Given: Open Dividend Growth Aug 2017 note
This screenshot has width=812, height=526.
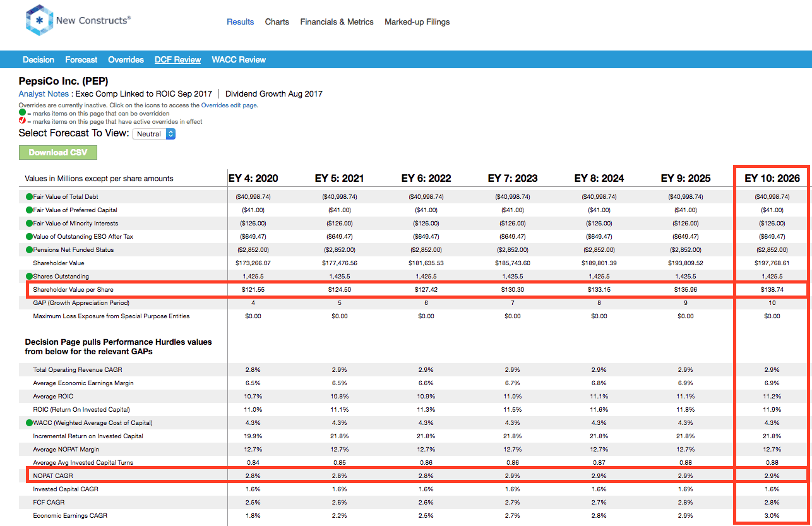Looking at the screenshot, I should pos(274,94).
